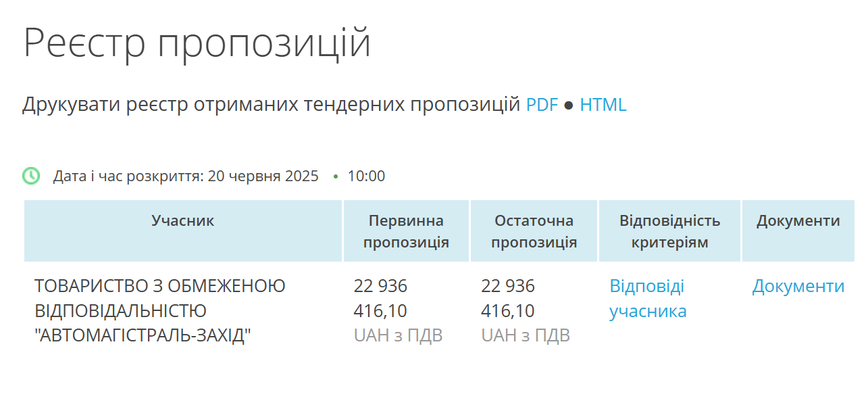
Task: Click the "Первинна пропозиція" column header
Action: tap(406, 231)
